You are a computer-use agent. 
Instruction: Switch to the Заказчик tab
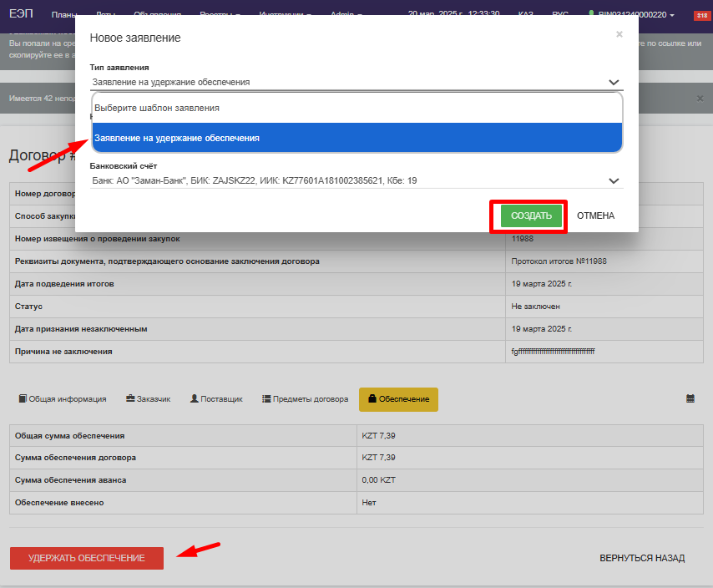click(148, 399)
